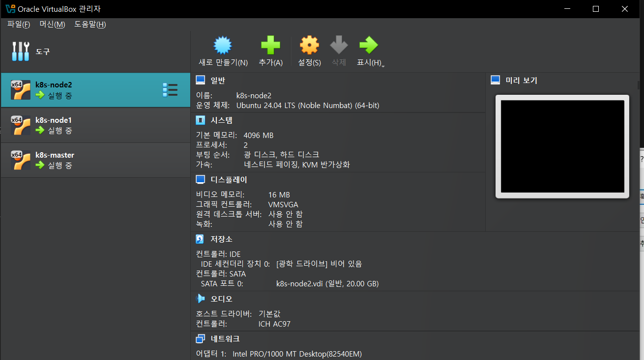Click the Storage (저장소) section icon
The width and height of the screenshot is (644, 360).
200,239
